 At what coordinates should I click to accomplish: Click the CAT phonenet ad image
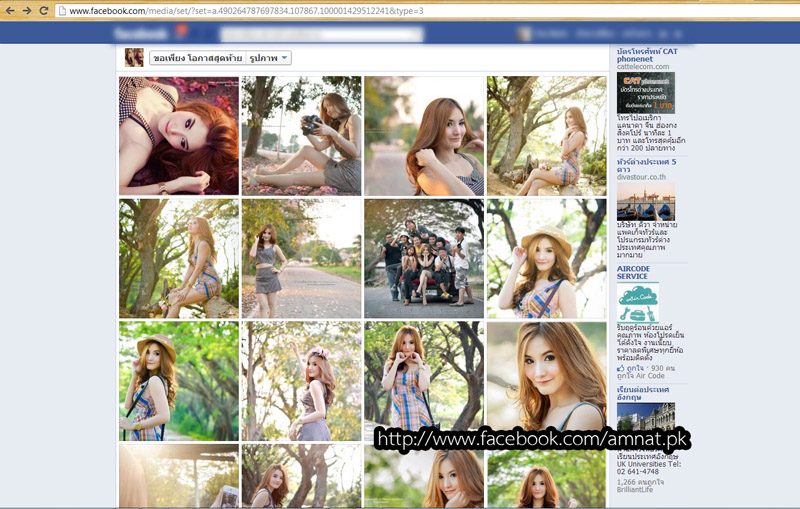[x=645, y=92]
